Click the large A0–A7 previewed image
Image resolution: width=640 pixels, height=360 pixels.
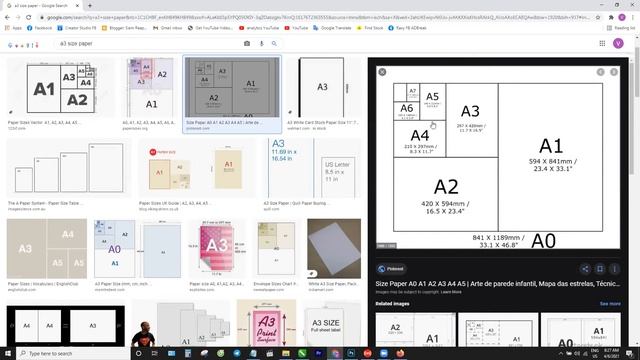pyautogui.click(x=498, y=157)
